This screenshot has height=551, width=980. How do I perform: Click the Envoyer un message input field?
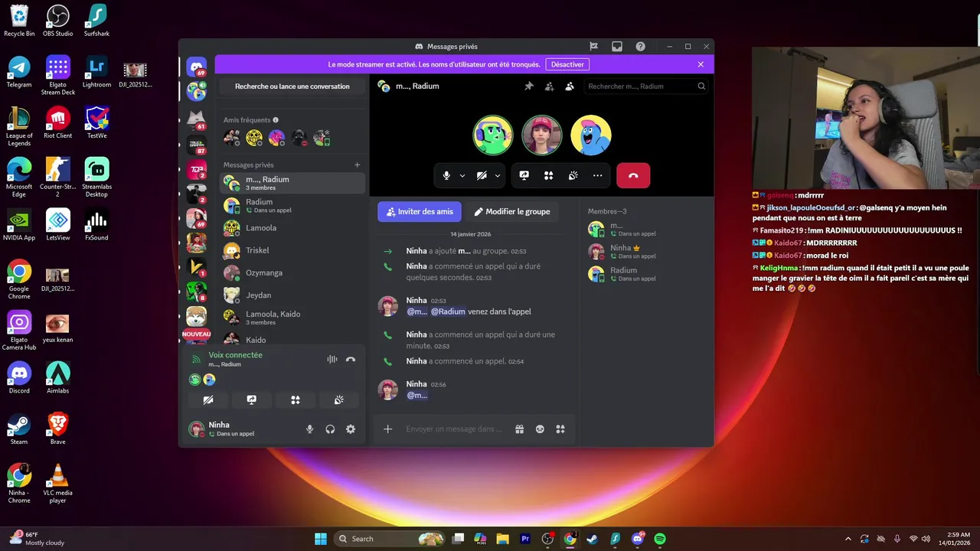455,429
